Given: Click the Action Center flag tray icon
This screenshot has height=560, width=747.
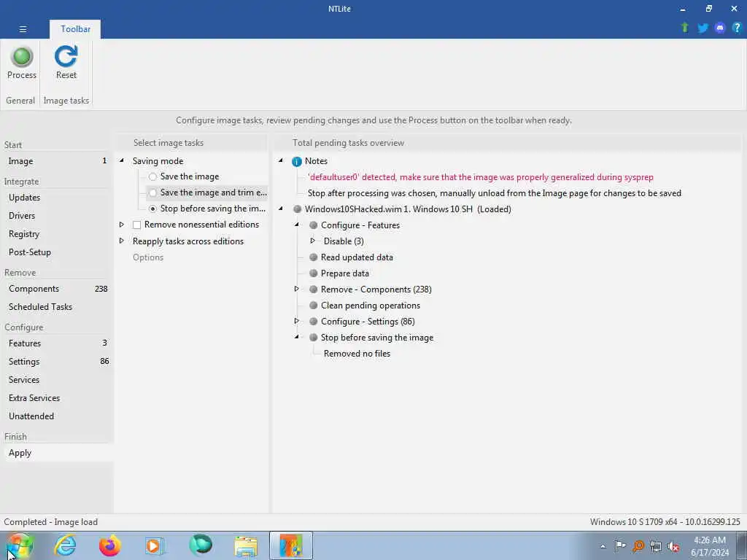Looking at the screenshot, I should coord(620,546).
